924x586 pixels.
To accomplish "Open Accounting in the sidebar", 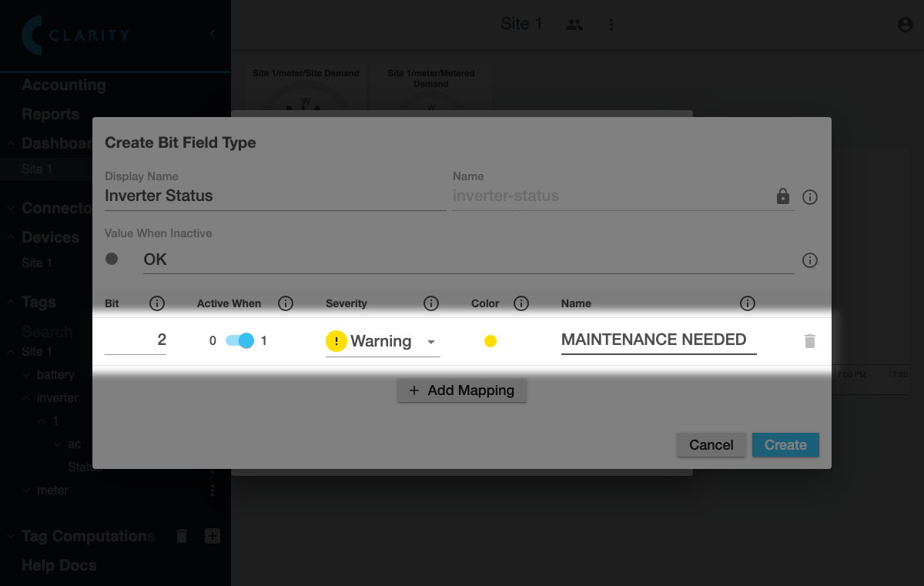I will (x=64, y=85).
